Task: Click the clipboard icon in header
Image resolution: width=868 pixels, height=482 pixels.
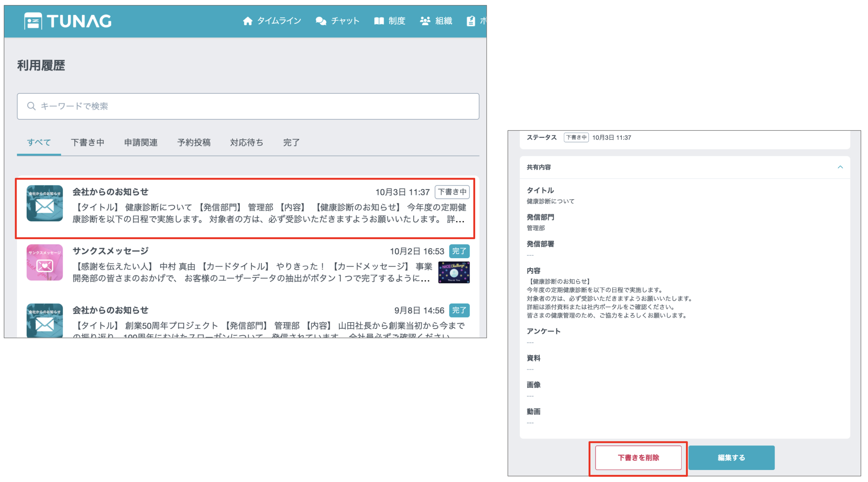Action: coord(471,21)
